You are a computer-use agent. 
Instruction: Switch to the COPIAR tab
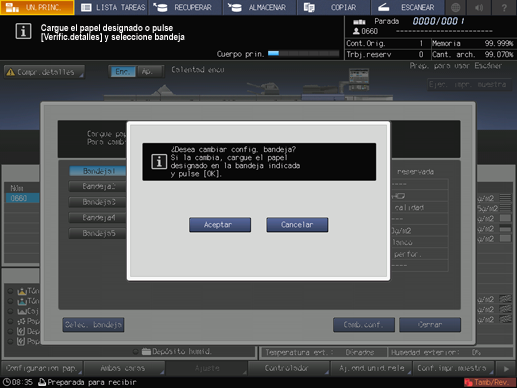point(333,7)
